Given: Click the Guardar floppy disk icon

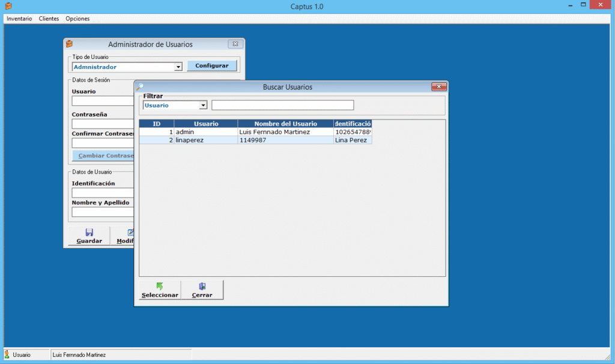Looking at the screenshot, I should 89,232.
